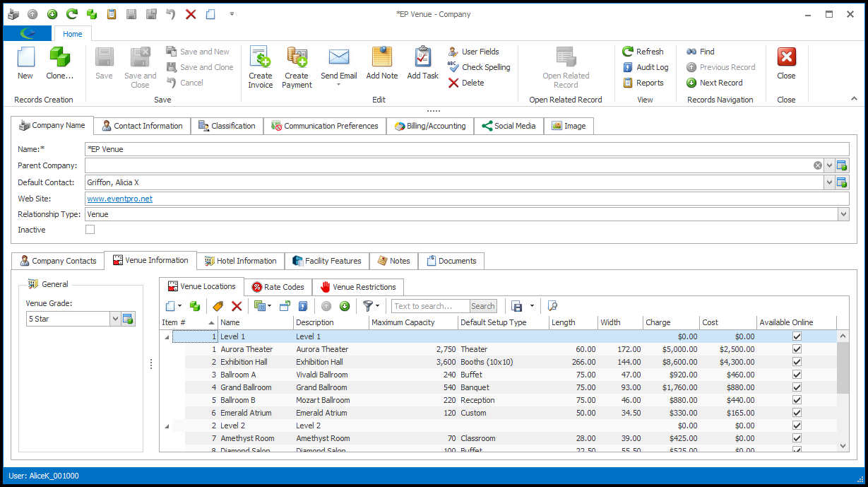This screenshot has width=868, height=487.
Task: Click the green down arrow in Venue Locations toolbar
Action: [345, 306]
